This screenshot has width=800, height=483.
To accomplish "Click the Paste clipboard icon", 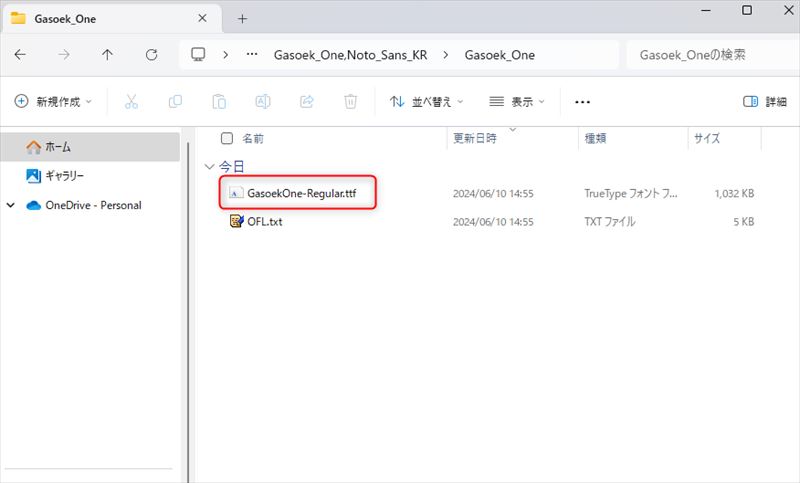I will [x=219, y=102].
